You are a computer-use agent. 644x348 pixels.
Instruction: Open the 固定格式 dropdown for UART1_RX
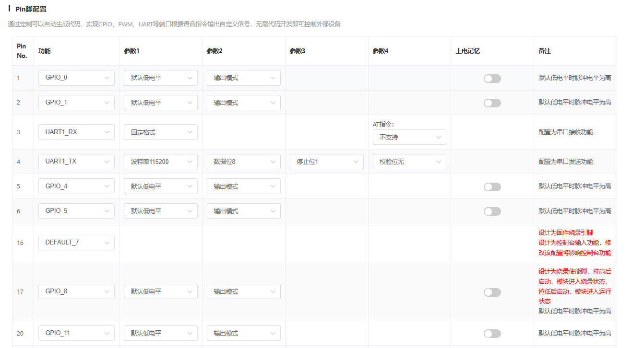coord(160,132)
